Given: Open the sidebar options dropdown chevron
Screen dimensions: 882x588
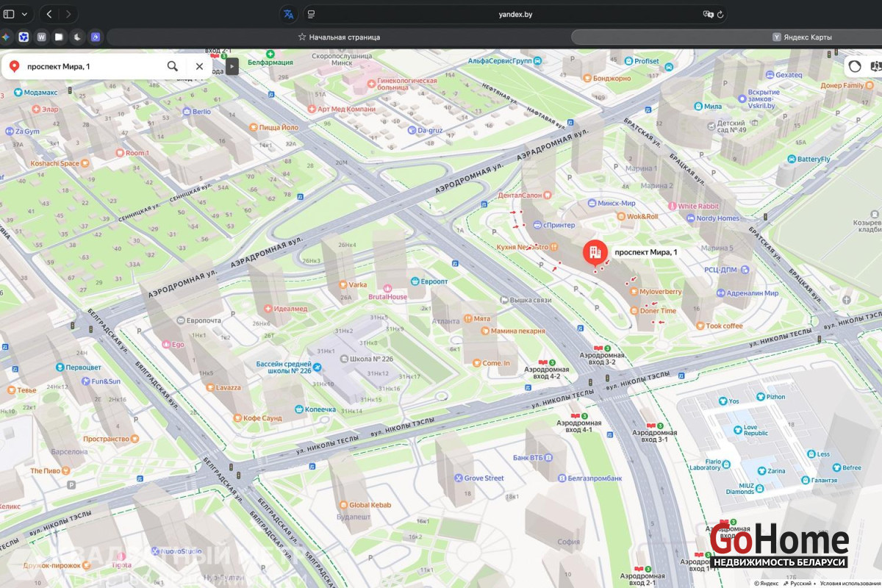Looking at the screenshot, I should point(24,14).
